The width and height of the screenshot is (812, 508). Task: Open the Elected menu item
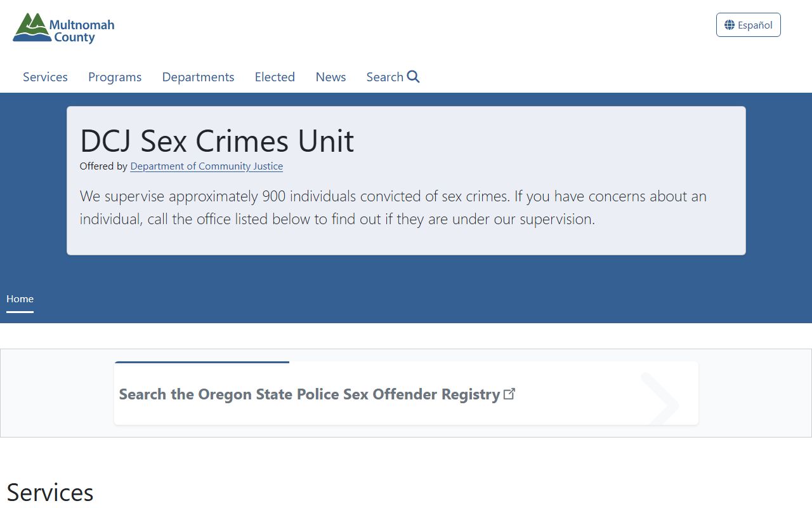tap(275, 77)
